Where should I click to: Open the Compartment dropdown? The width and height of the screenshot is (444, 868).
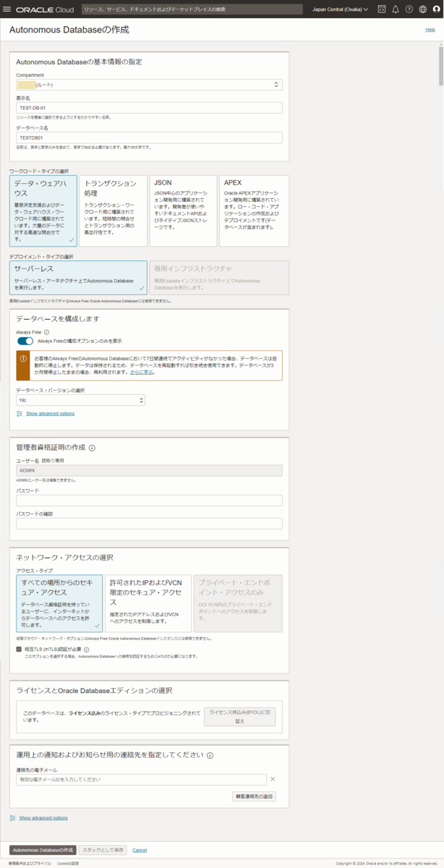pyautogui.click(x=149, y=85)
